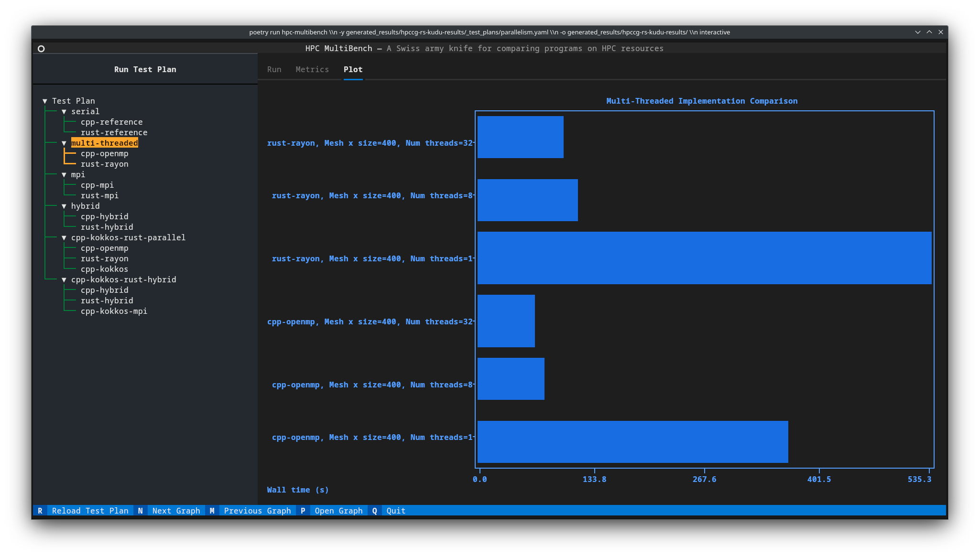
Task: Collapse the mpi group
Action: 64,175
